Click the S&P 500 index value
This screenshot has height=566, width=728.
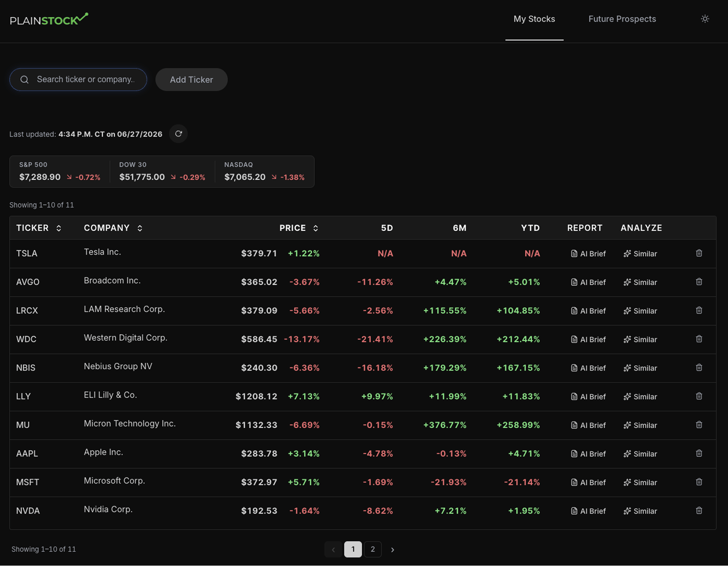tap(40, 177)
